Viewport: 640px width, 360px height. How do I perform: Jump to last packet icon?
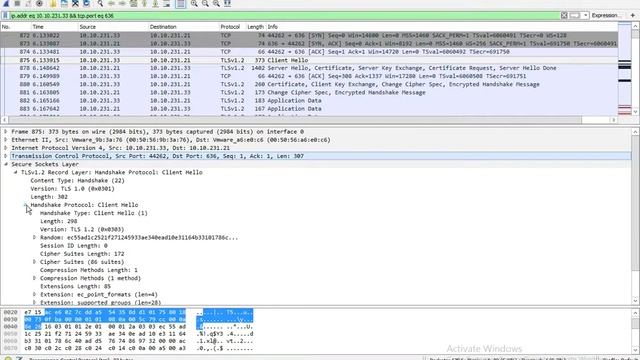point(155,3)
